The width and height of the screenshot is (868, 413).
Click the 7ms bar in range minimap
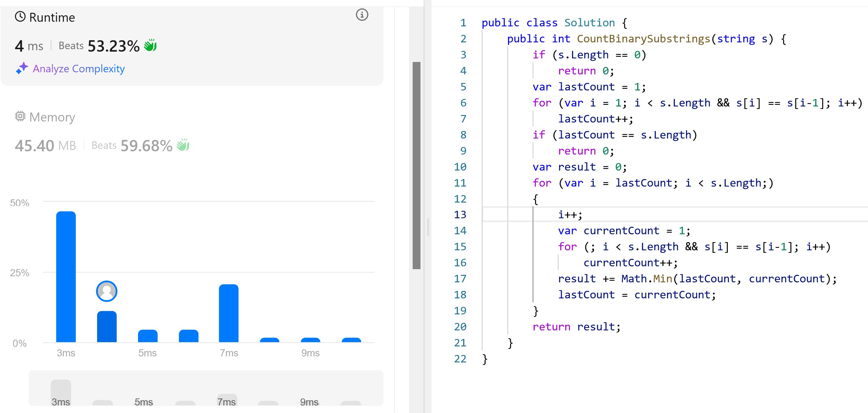pos(227,399)
